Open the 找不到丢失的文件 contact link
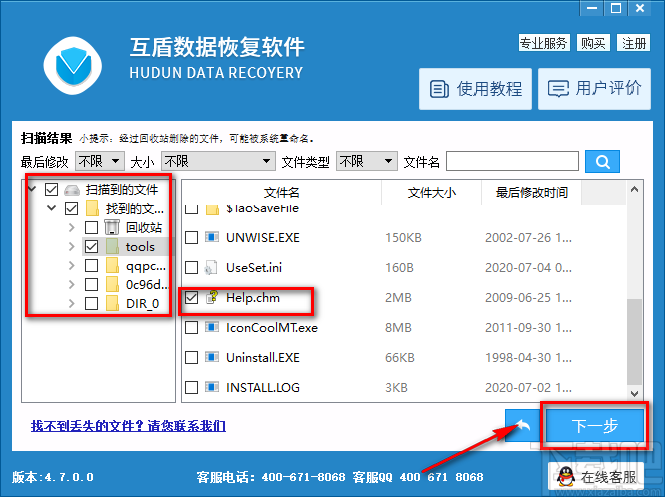 [128, 425]
